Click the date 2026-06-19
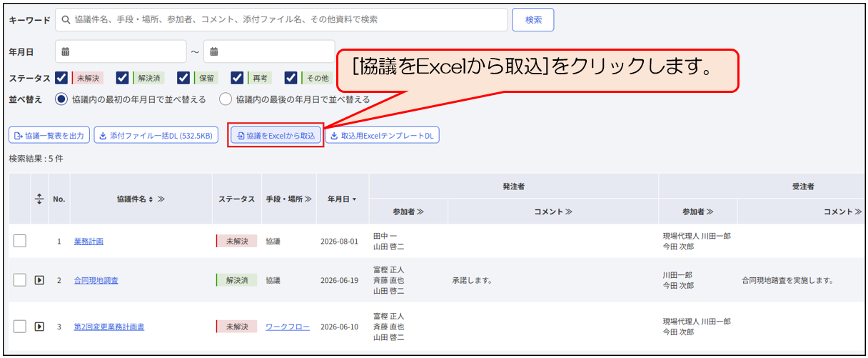Screen dimensions: 868x358 340,280
